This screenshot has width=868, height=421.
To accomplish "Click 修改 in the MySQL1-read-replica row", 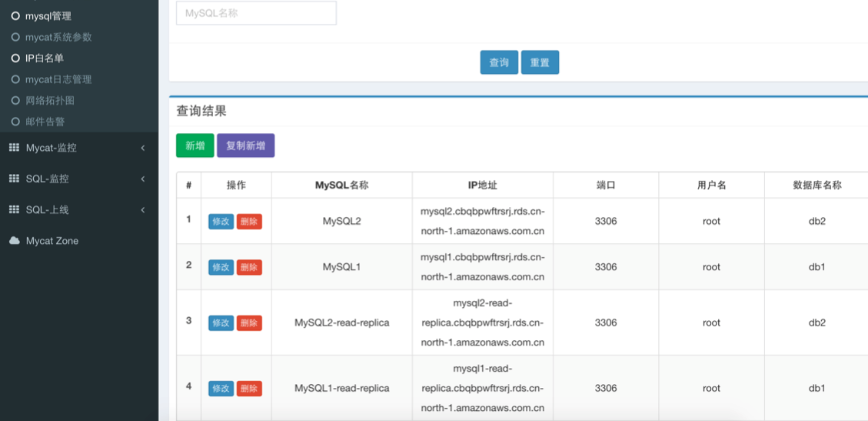I will pyautogui.click(x=221, y=389).
